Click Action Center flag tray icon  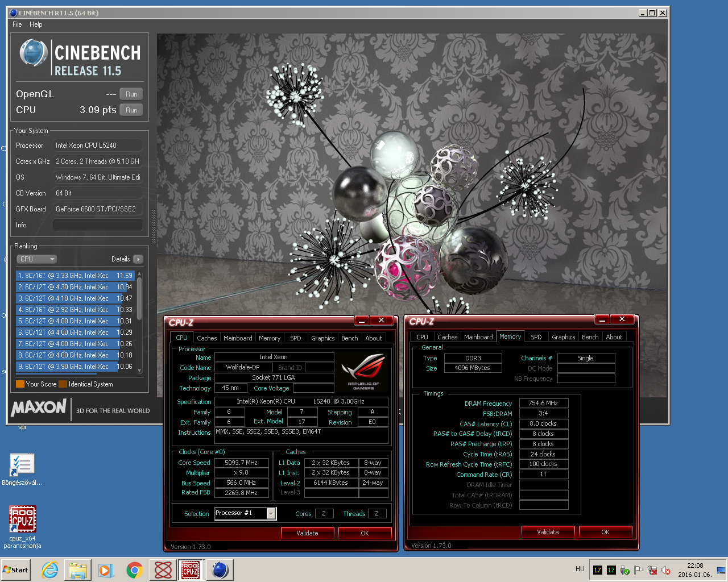639,570
